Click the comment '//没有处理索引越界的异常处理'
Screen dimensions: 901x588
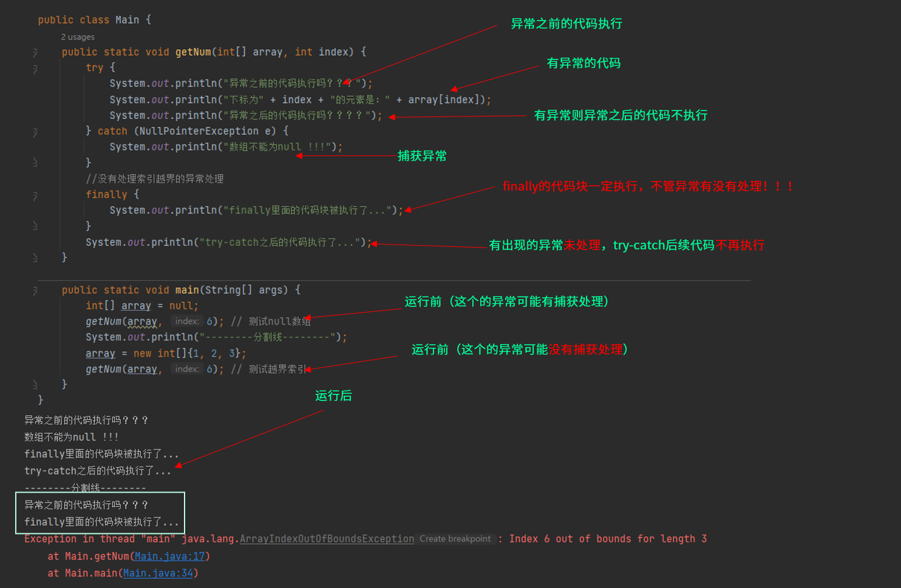155,178
